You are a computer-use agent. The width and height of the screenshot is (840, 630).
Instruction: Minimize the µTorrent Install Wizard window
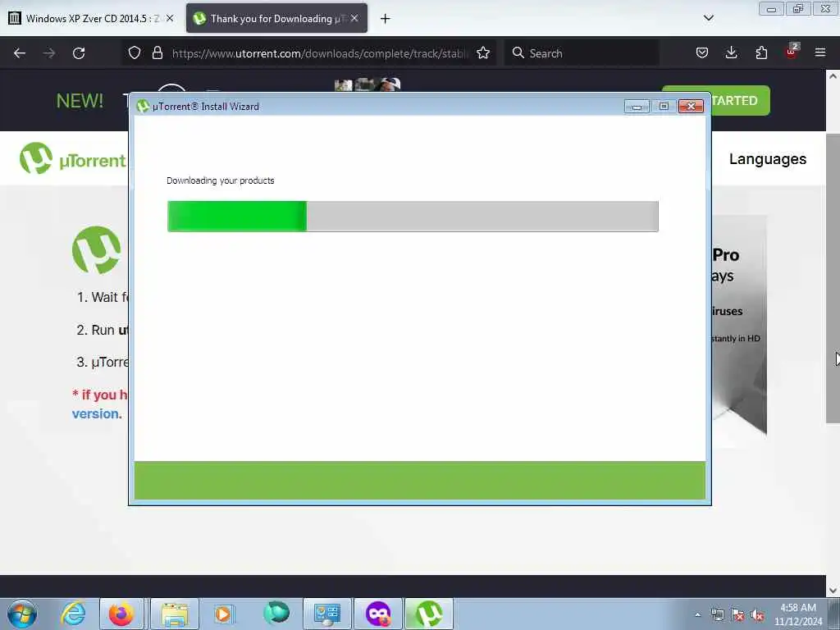(x=637, y=107)
